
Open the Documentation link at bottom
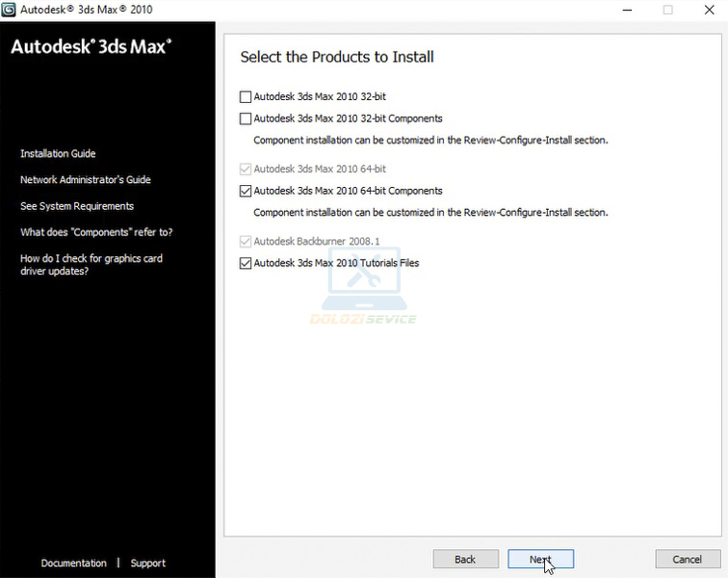pyautogui.click(x=73, y=564)
